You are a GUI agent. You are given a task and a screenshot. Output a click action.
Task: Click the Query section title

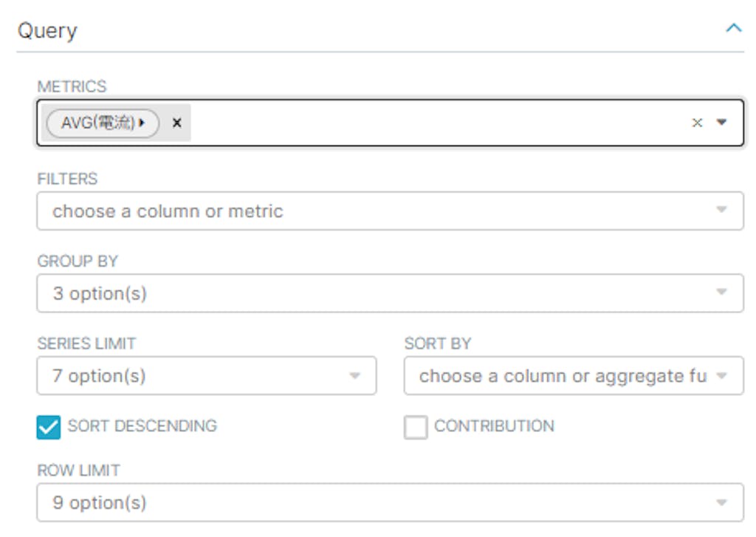(x=47, y=30)
